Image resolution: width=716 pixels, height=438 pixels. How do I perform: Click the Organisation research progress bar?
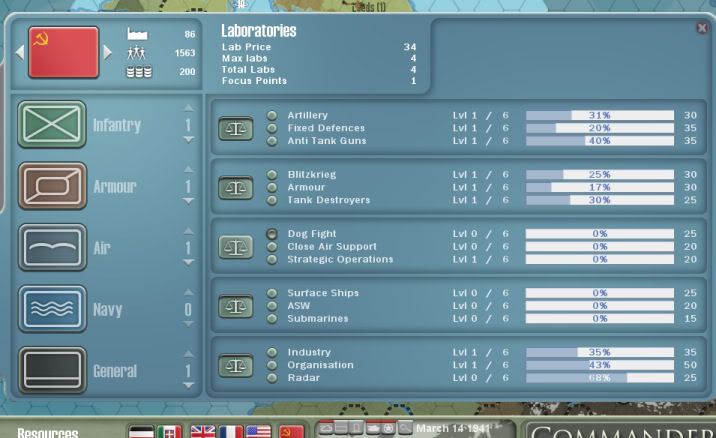coord(600,365)
